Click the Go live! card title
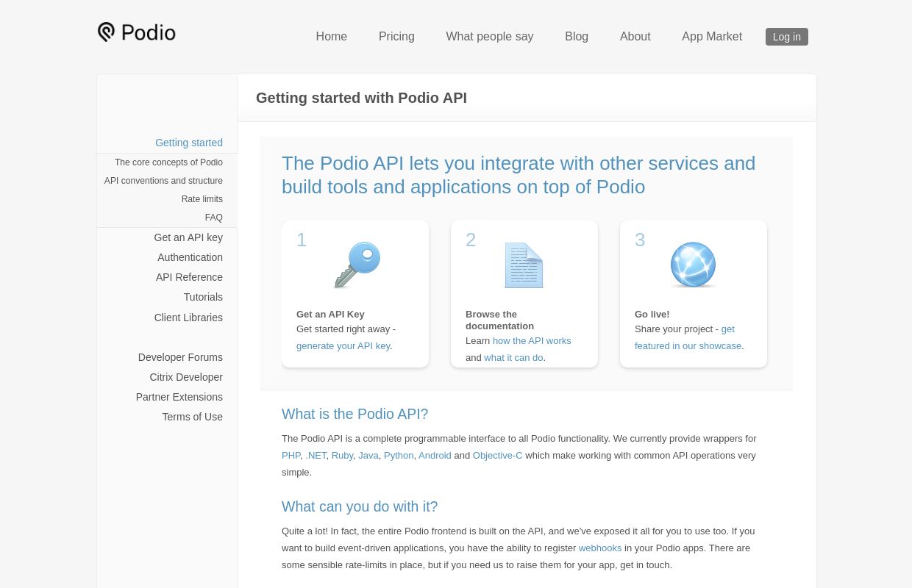Screen dimensions: 912x588 pyautogui.click(x=652, y=315)
